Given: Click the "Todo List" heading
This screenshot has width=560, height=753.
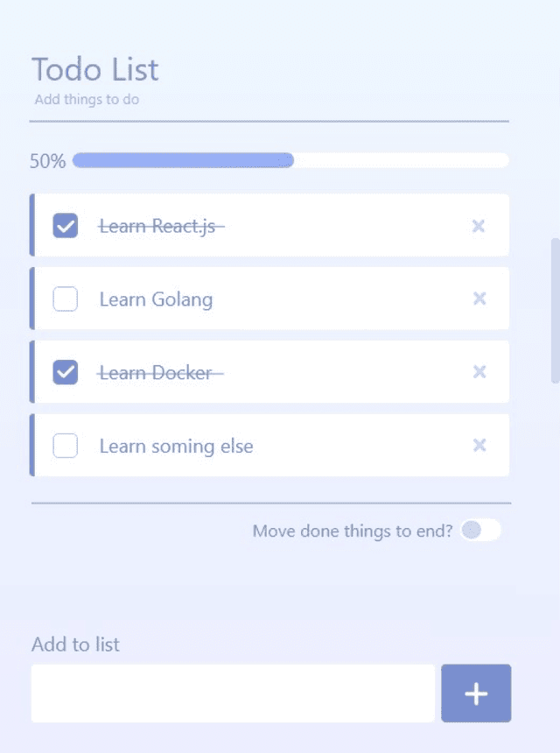Looking at the screenshot, I should [x=94, y=68].
